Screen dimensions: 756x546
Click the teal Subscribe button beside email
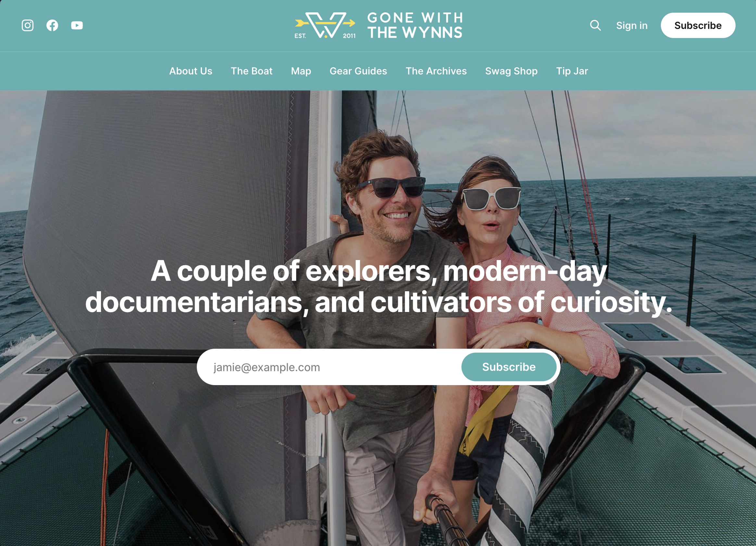(509, 367)
